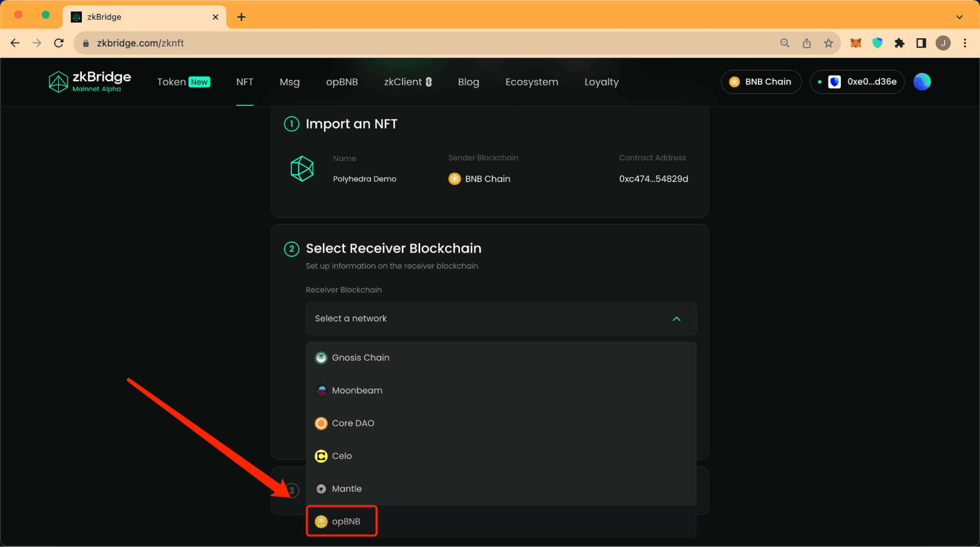Reload the zkBridge page

59,43
